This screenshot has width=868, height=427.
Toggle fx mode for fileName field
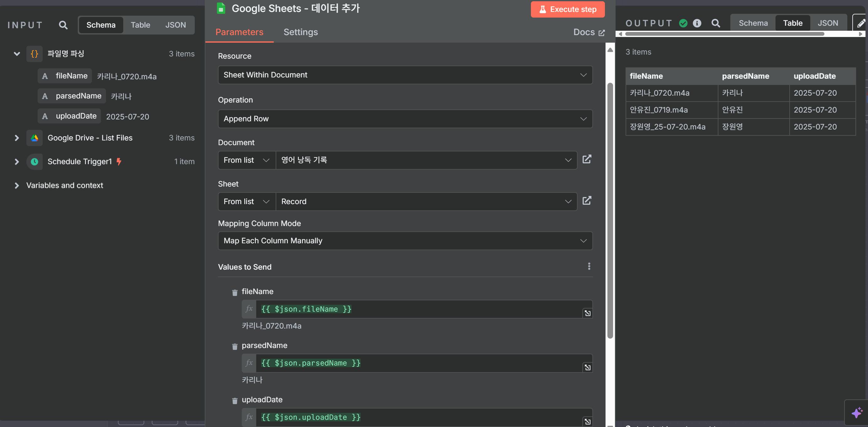249,309
